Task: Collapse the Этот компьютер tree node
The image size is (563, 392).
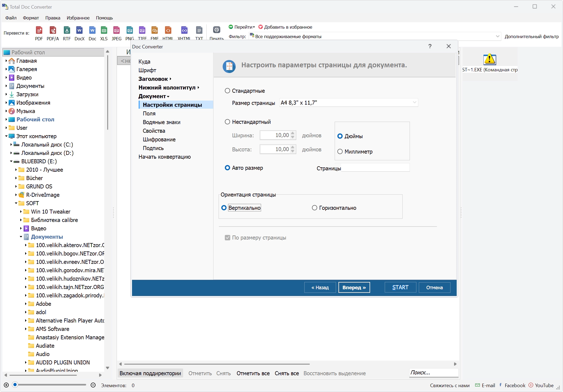Action: point(6,136)
